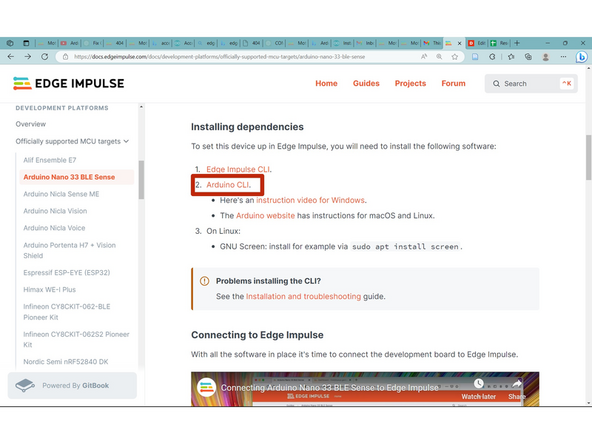Open the Forum nav item

click(x=453, y=83)
